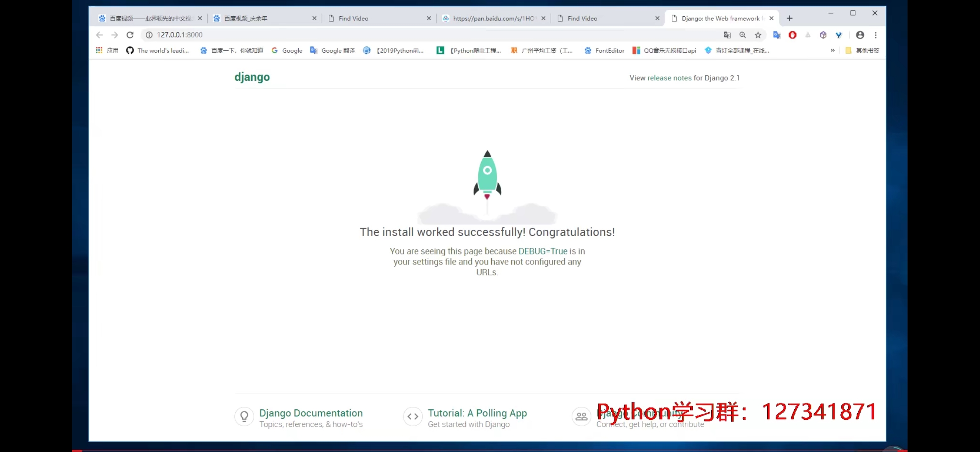Click the rocket illustration

pos(487,187)
